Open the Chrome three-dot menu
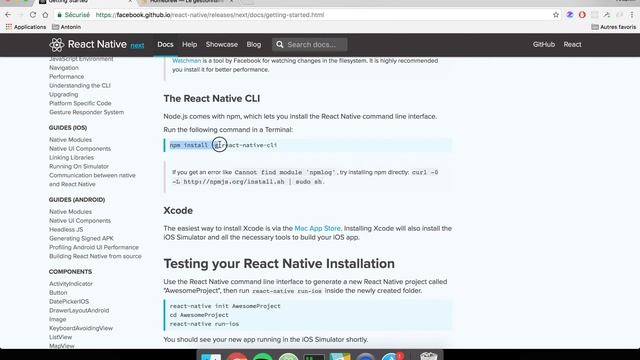640x360 pixels. tap(632, 15)
